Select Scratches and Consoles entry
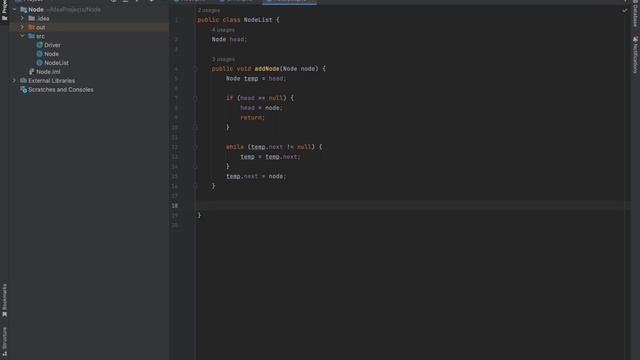The height and width of the screenshot is (360, 640). pyautogui.click(x=60, y=90)
